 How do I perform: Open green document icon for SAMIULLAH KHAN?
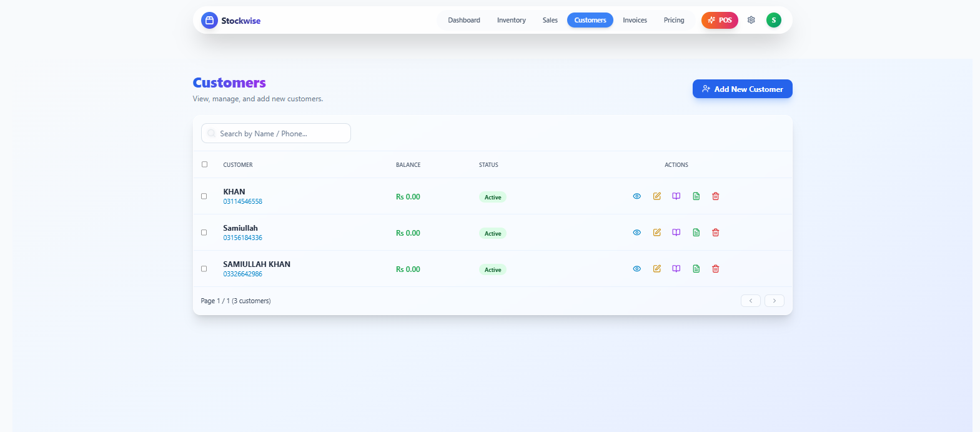pyautogui.click(x=696, y=269)
